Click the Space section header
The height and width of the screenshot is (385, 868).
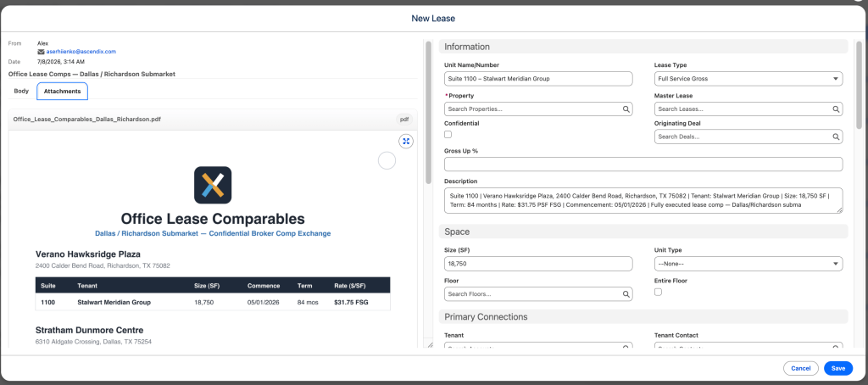(x=643, y=232)
